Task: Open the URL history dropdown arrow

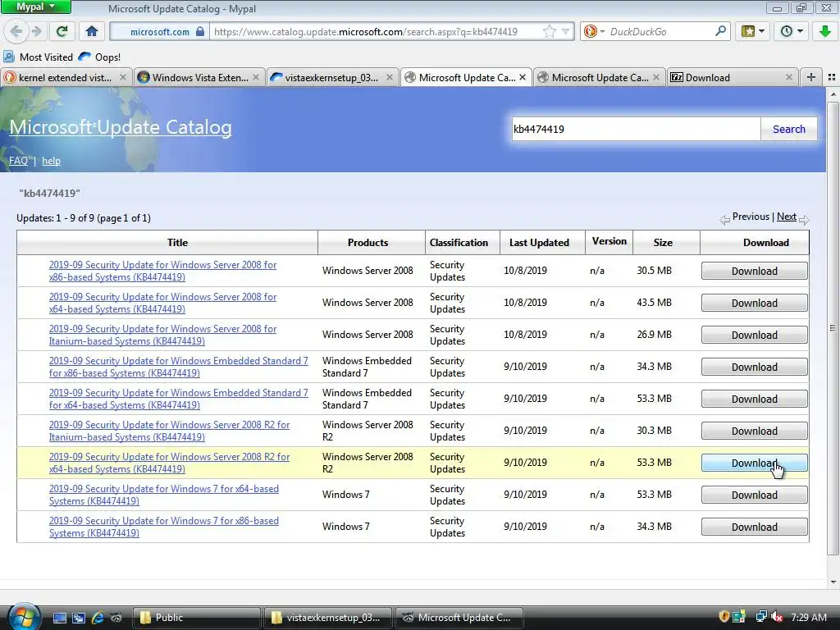Action: (x=565, y=32)
